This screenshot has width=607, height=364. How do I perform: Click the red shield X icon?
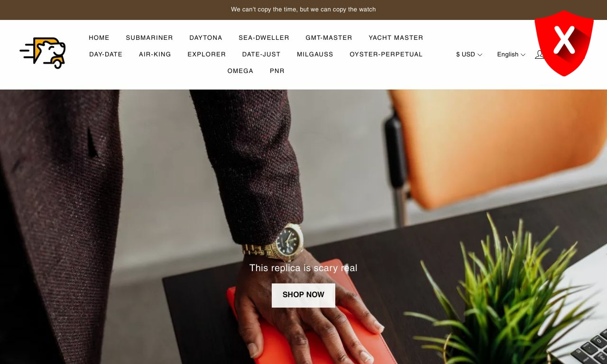click(x=564, y=43)
